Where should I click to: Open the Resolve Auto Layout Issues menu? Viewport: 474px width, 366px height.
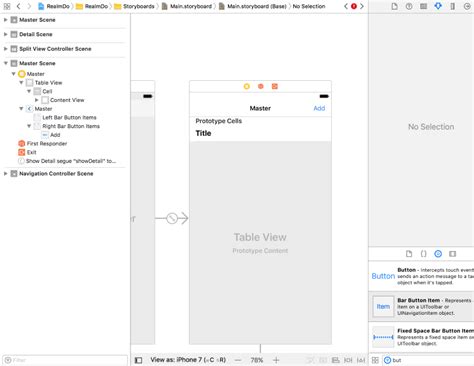click(x=361, y=360)
